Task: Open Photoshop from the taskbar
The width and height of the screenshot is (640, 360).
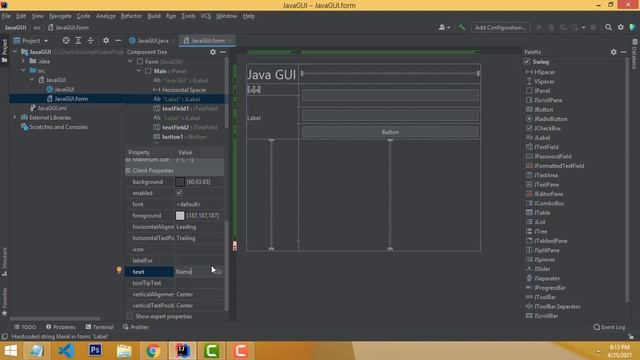Action: 95,351
